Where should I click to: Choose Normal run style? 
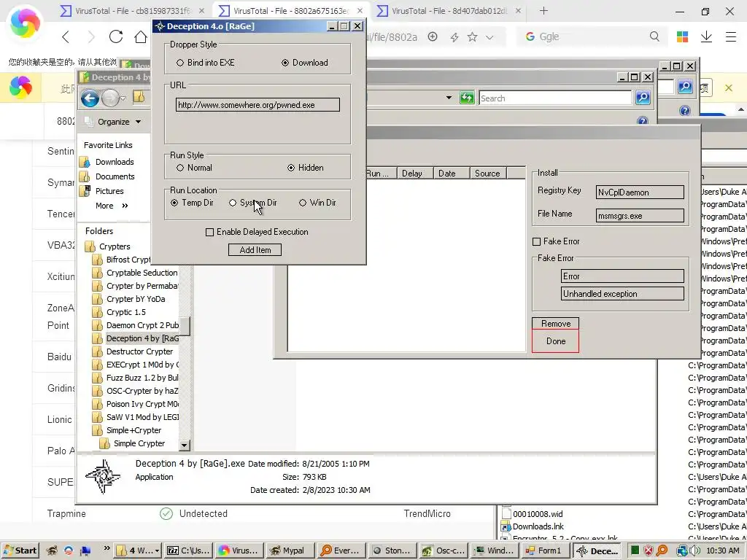pyautogui.click(x=194, y=168)
